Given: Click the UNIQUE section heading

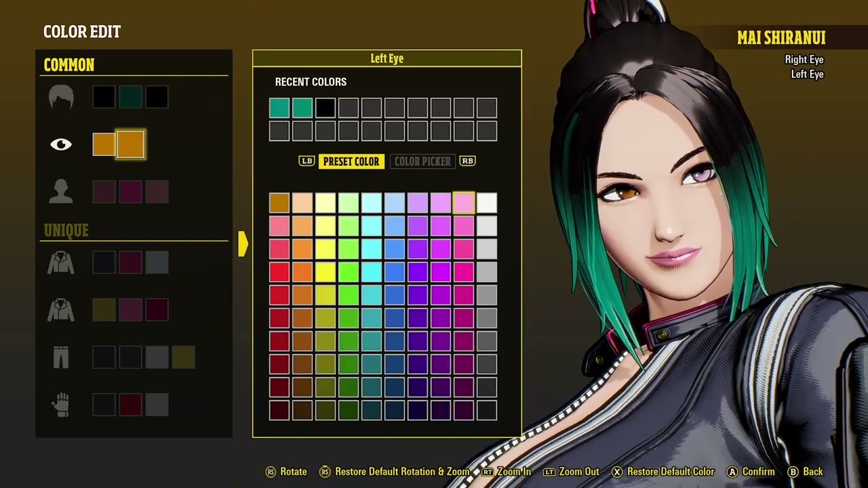Looking at the screenshot, I should tap(66, 230).
